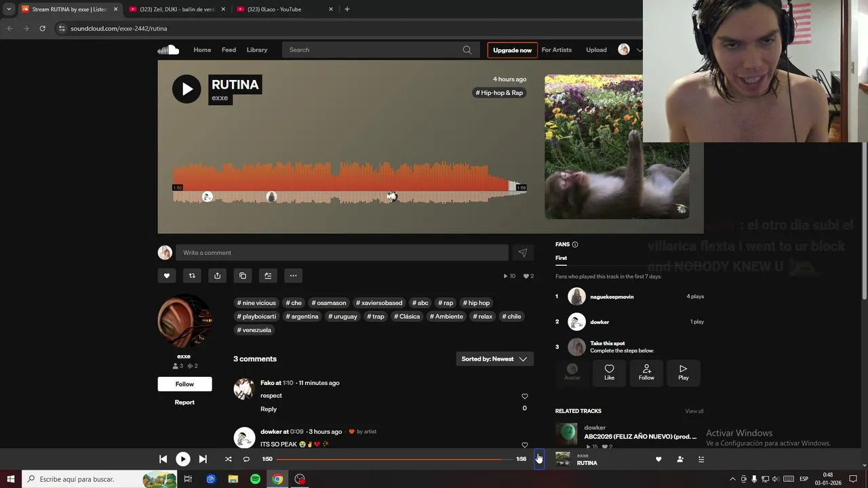This screenshot has height=488, width=868.
Task: Open the Feed page
Action: pyautogui.click(x=229, y=49)
